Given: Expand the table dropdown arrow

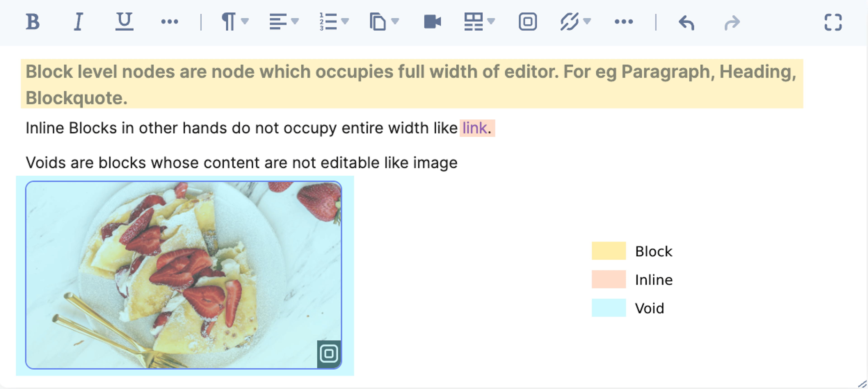Looking at the screenshot, I should click(491, 21).
